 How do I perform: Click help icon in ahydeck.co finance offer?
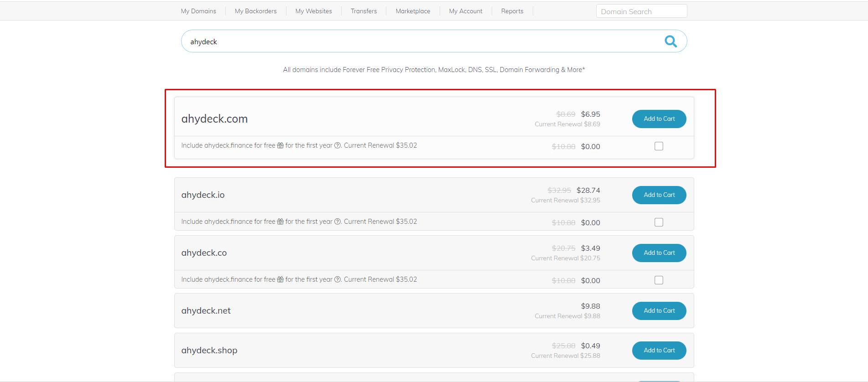click(338, 279)
